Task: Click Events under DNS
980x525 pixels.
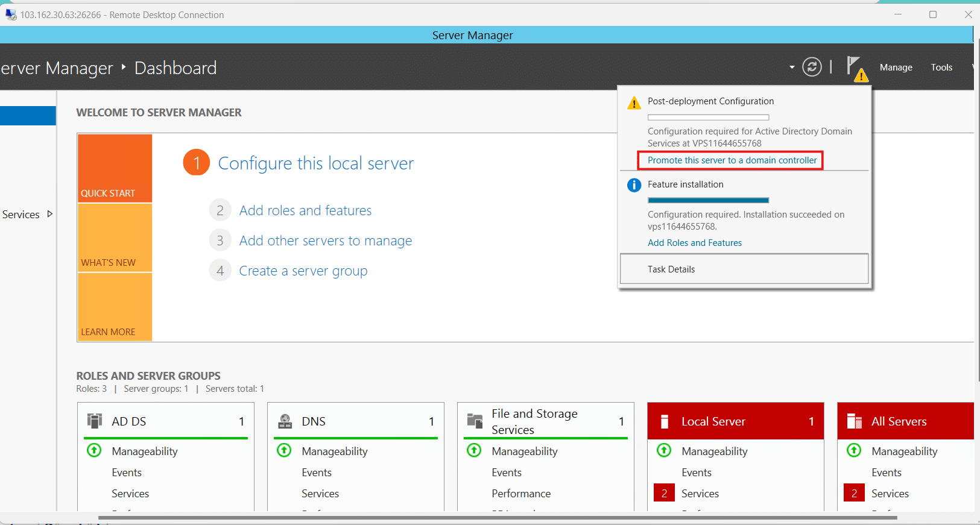Action: (x=317, y=473)
